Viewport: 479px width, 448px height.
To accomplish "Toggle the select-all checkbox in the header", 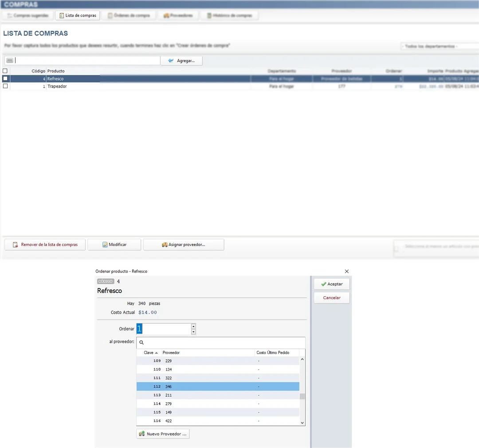I will 5,70.
